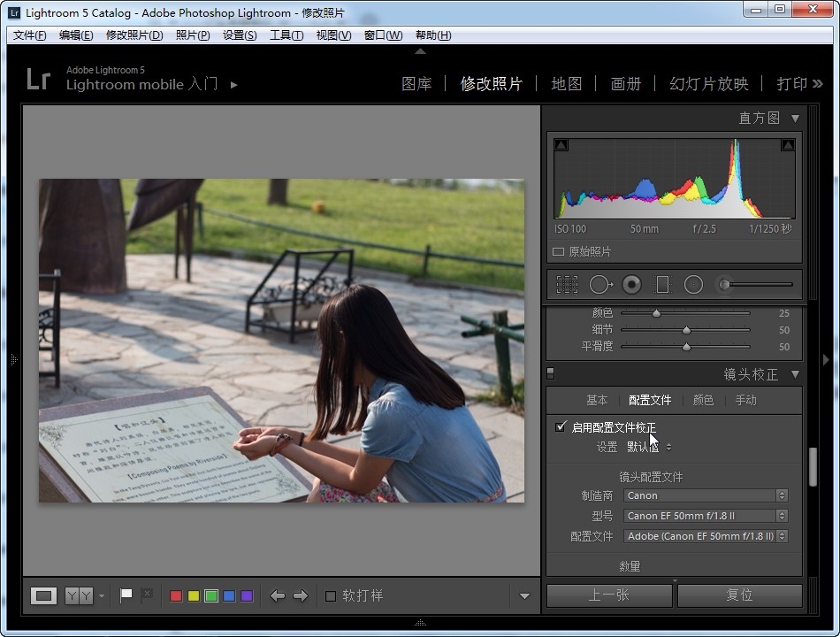Click the 上一张 previous button
Viewport: 840px width, 637px height.
coord(609,595)
